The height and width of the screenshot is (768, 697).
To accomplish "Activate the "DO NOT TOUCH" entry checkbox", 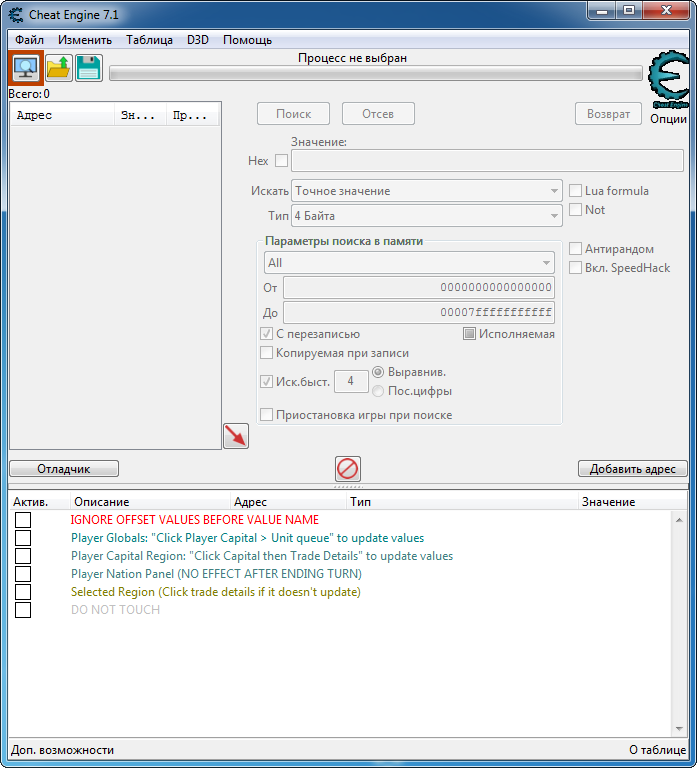I will pyautogui.click(x=23, y=610).
